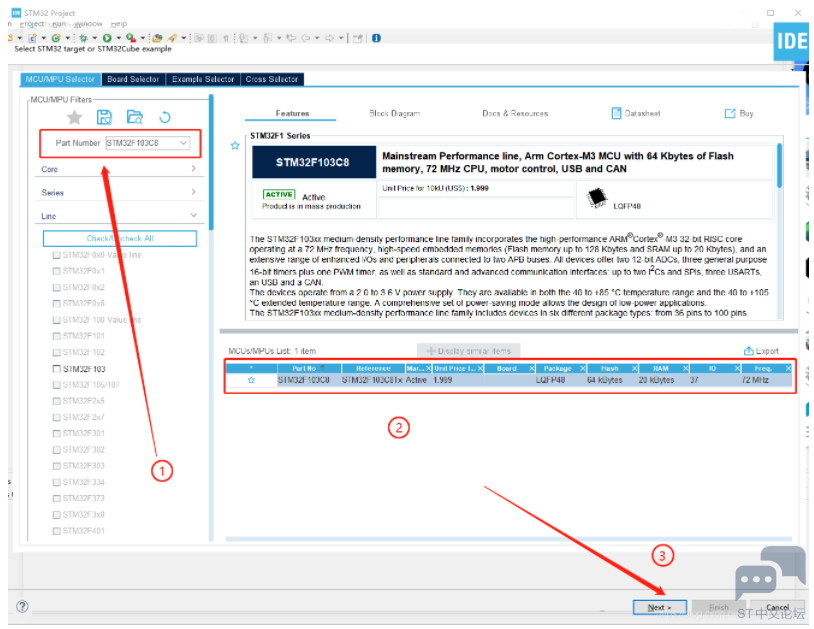Toggle the STM32F105/107 checkbox

(57, 385)
